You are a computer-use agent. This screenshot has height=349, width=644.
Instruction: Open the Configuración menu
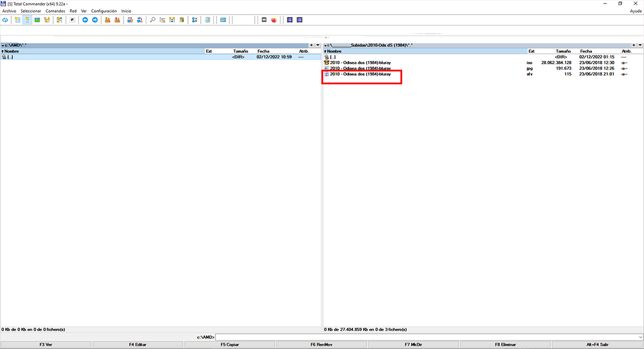tap(104, 11)
